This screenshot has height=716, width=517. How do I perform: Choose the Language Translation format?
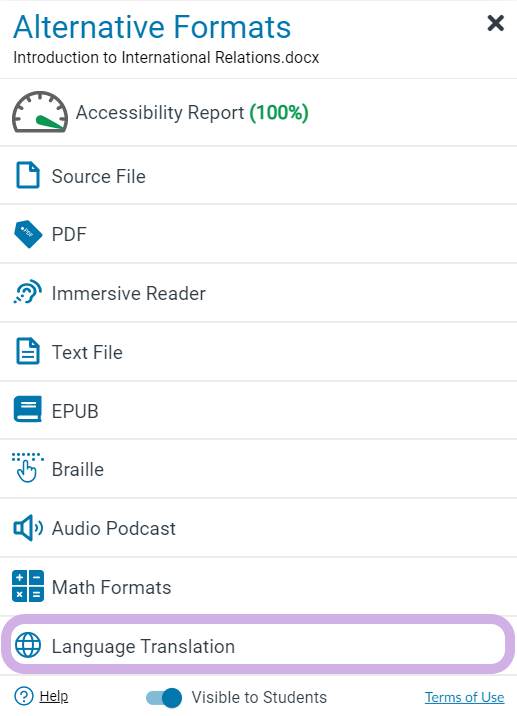(x=258, y=645)
